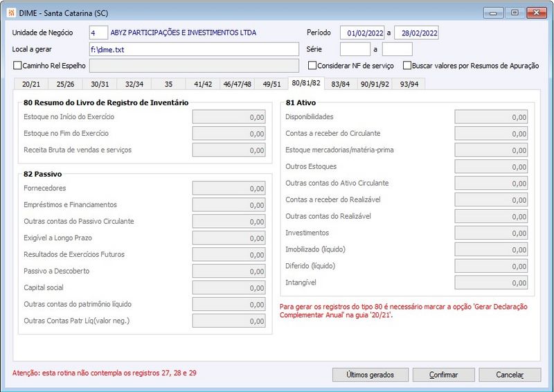Click the Contas a receber do Realizável field
The width and height of the screenshot is (554, 392).
coord(491,200)
